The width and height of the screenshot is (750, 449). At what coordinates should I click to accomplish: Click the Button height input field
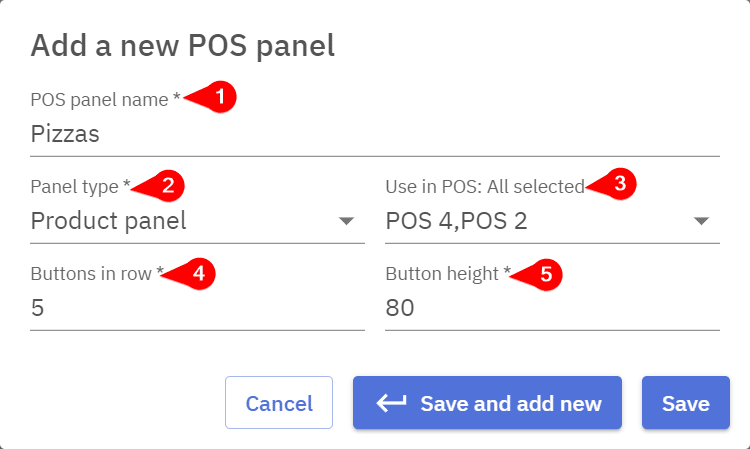click(x=552, y=308)
